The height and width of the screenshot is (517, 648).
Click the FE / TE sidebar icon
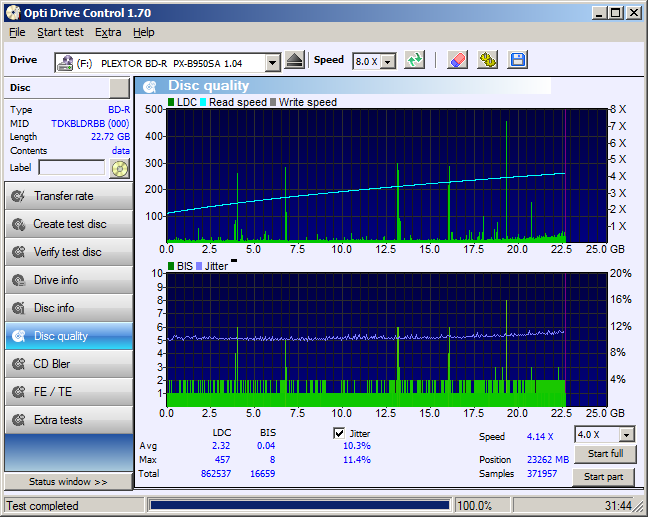[x=18, y=392]
